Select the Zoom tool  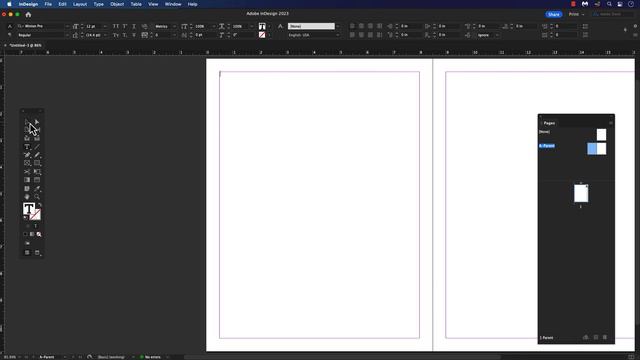coord(37,197)
